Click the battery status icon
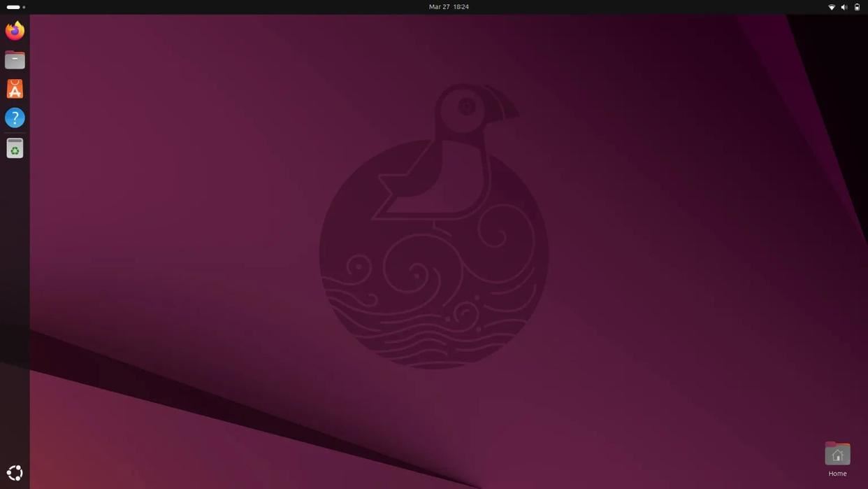 click(855, 6)
